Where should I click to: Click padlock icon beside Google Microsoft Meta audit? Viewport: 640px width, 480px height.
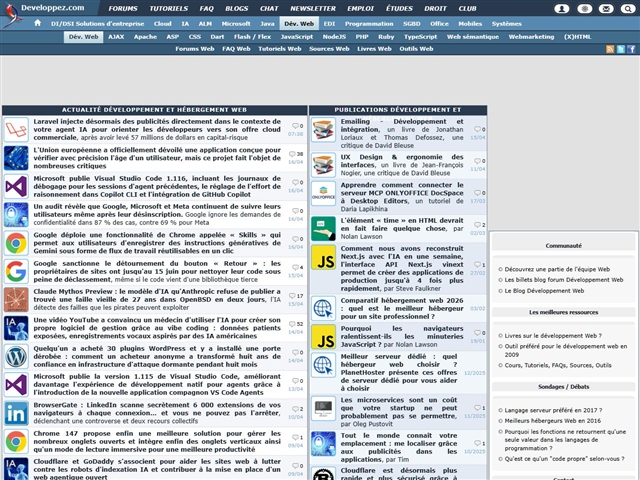[x=16, y=215]
